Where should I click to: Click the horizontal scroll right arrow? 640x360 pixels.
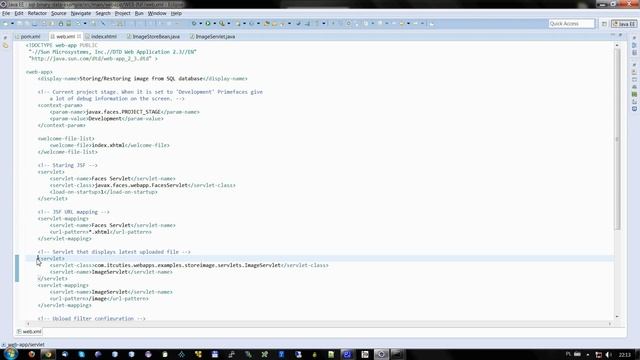tap(610, 324)
